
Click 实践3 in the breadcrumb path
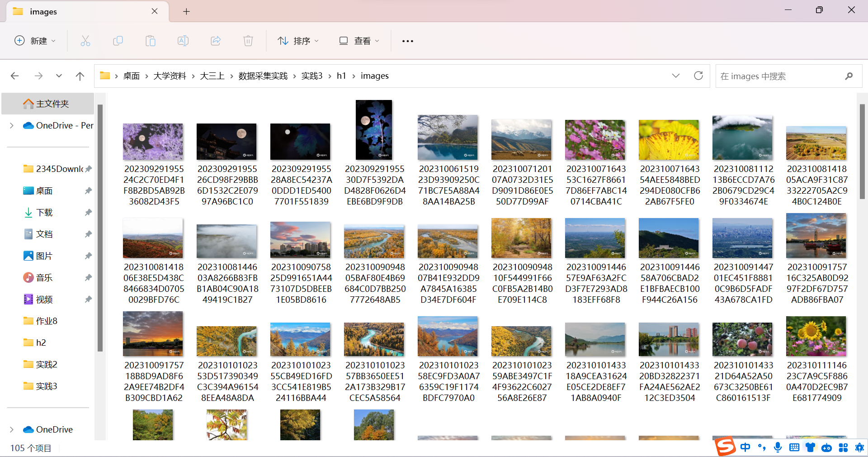[x=312, y=76]
